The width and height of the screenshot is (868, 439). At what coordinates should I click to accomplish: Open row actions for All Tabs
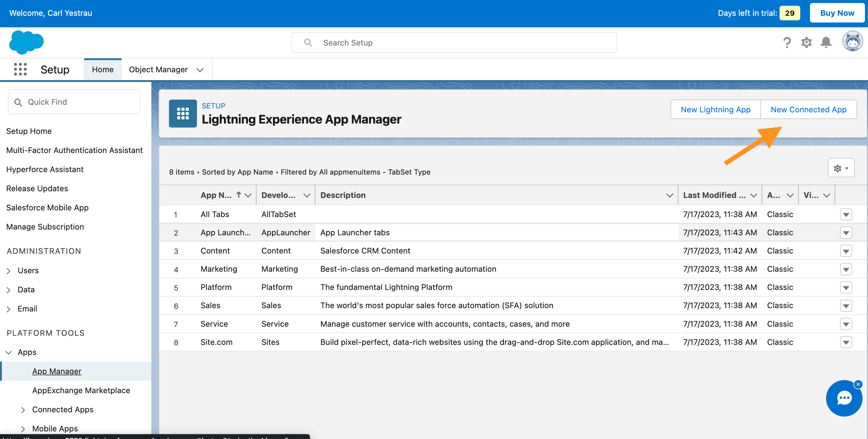click(846, 214)
